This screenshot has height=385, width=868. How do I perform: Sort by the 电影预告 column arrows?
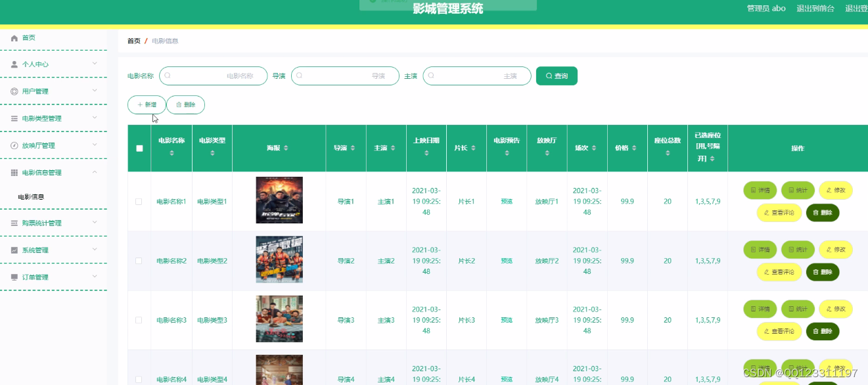click(x=507, y=153)
